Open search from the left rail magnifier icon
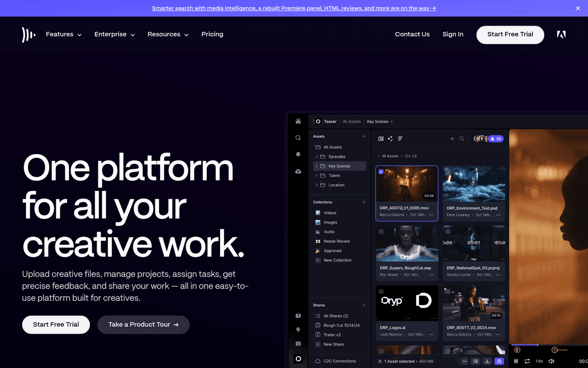 tap(298, 138)
